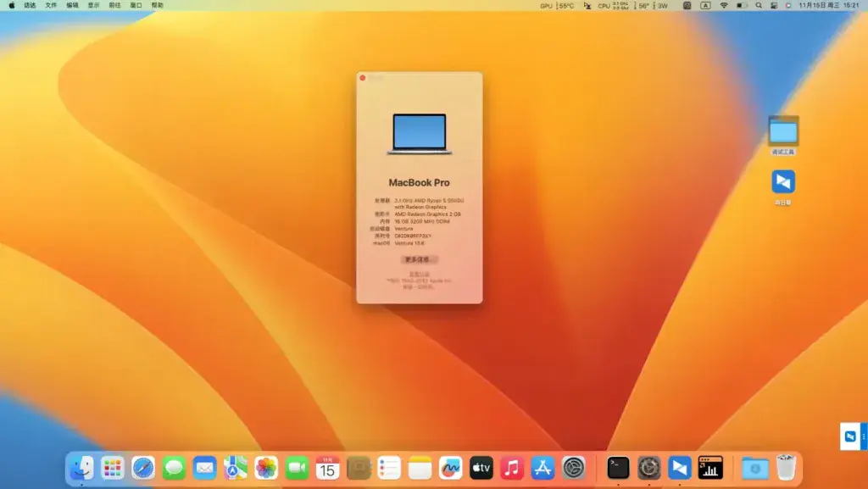This screenshot has height=489, width=868.
Task: Open Photos from the Dock
Action: 266,469
